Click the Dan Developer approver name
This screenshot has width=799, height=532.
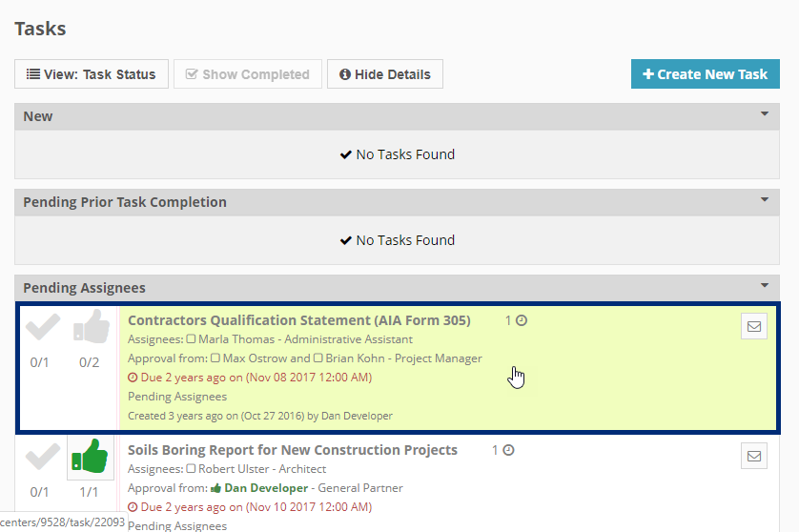[266, 488]
